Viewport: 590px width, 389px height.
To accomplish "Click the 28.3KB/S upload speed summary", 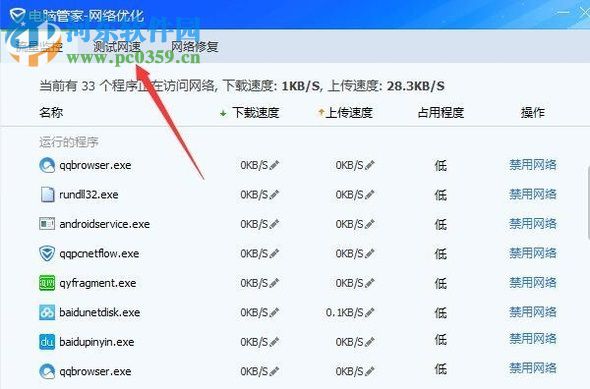I will pos(415,86).
